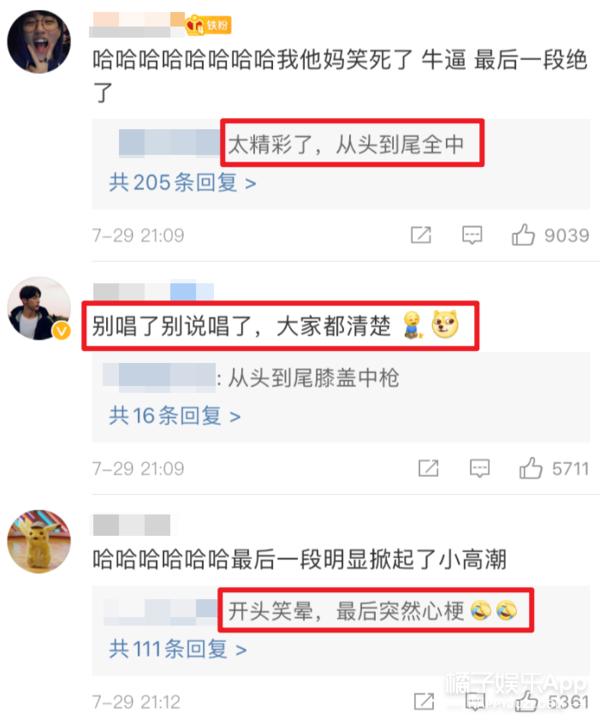600x725 pixels.
Task: Open the laughing-face avatar of first commenter
Action: (39, 42)
